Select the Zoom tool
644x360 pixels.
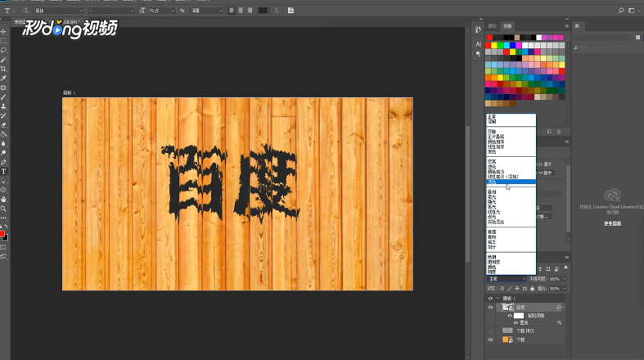(4, 209)
